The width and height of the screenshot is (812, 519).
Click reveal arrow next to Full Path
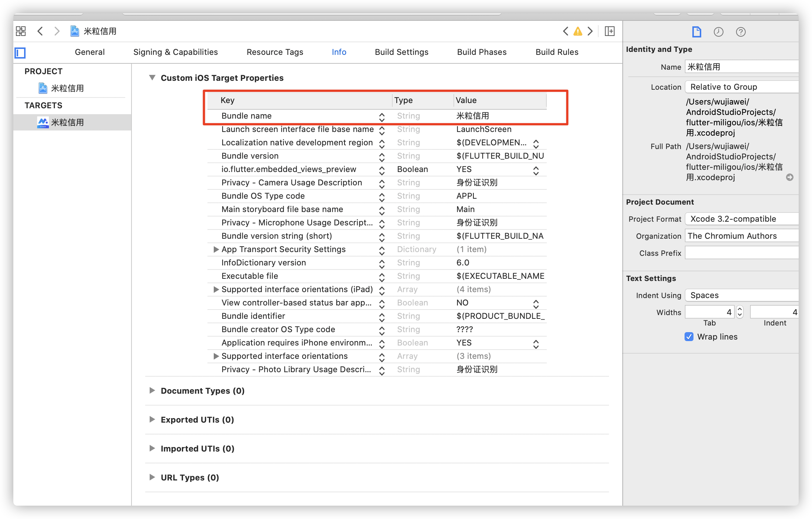click(x=789, y=177)
